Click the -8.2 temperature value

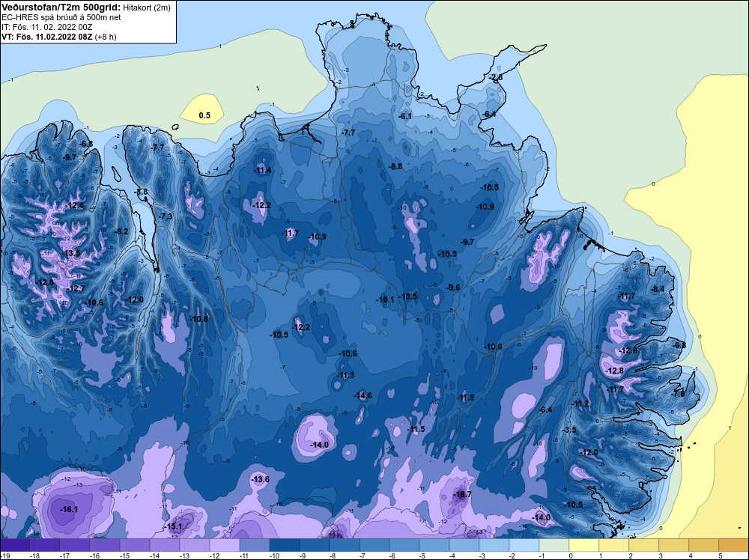click(x=121, y=231)
